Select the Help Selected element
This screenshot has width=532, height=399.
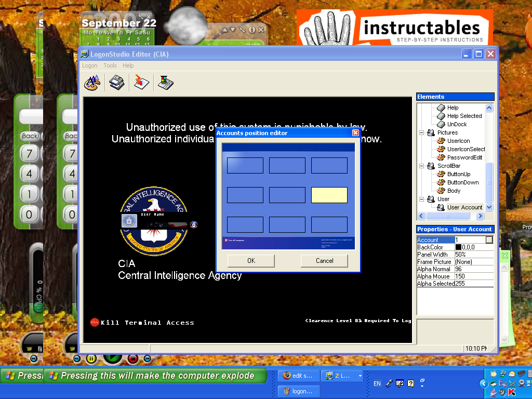coord(464,116)
